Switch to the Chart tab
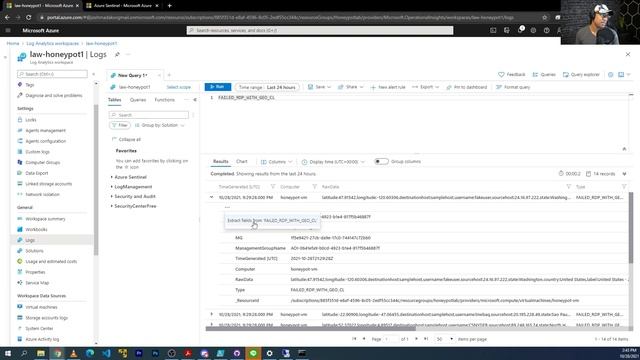The width and height of the screenshot is (640, 360). [242, 162]
